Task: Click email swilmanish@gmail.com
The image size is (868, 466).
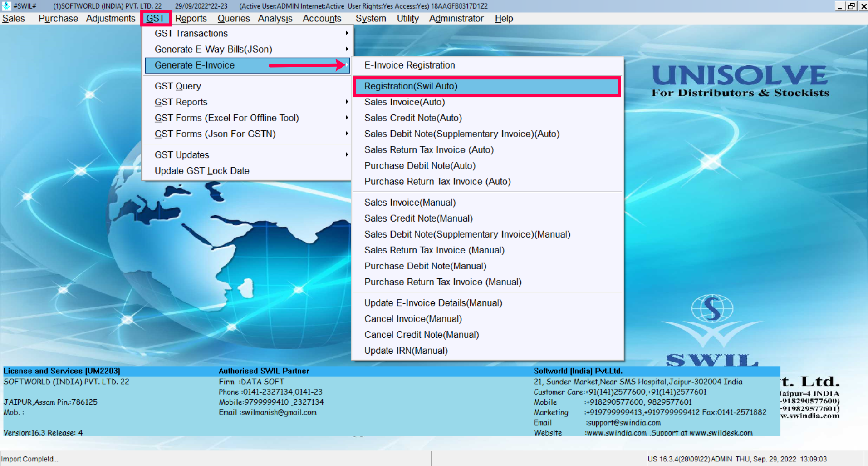Action: click(x=279, y=412)
